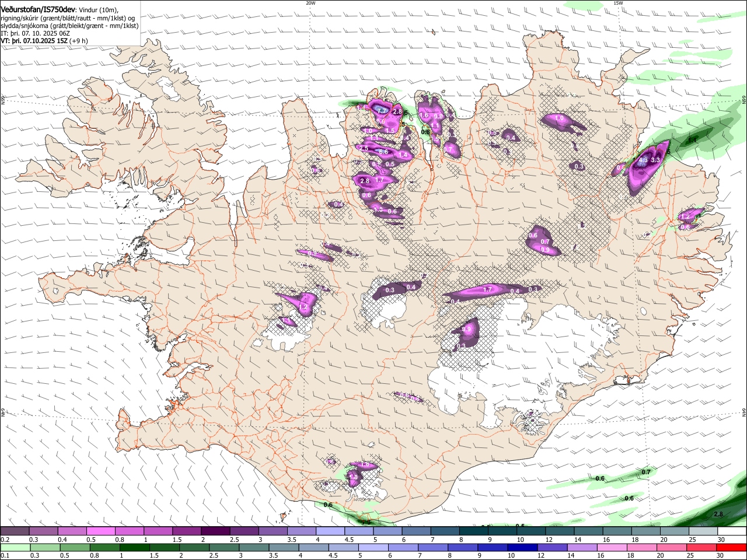Pick the bright pink 0.5 swatch, snow legend row
Screen dimensions: 747x560
[x=100, y=531]
